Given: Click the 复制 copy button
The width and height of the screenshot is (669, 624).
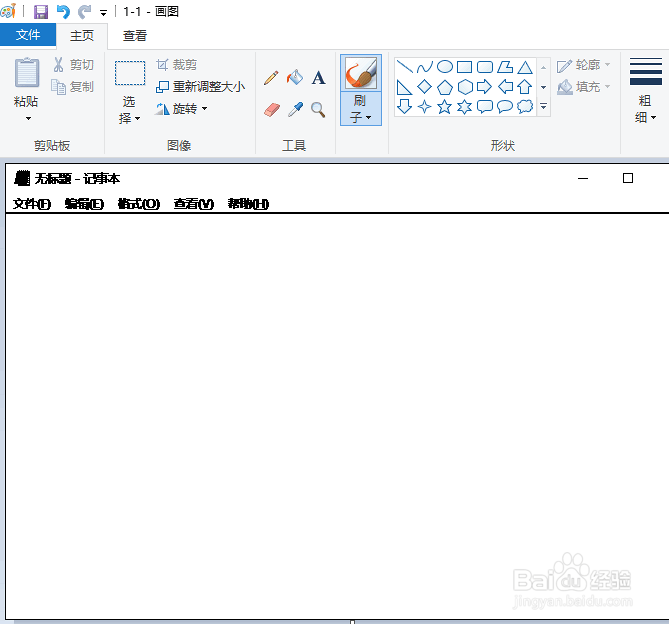Looking at the screenshot, I should click(x=73, y=87).
